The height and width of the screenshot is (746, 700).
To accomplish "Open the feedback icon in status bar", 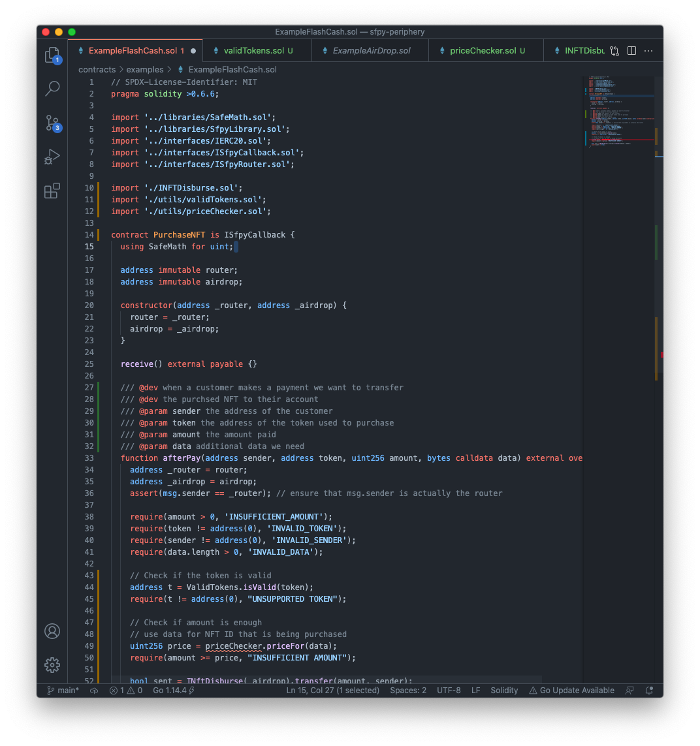I will coord(629,691).
